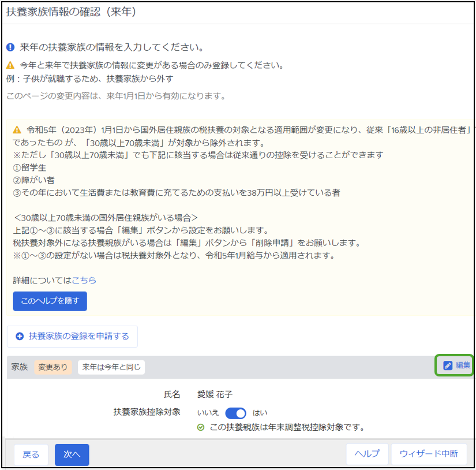Click the 扶養家族控除対象 field label
This screenshot has width=476, height=470.
[x=147, y=412]
